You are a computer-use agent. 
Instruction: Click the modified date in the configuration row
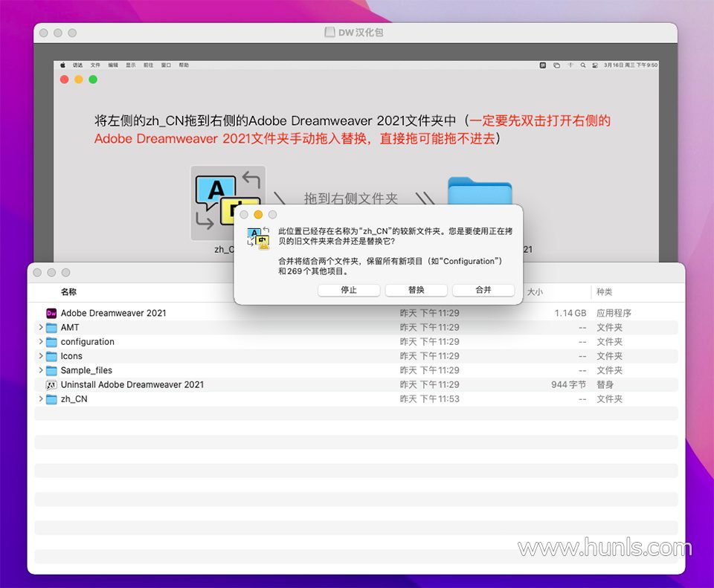click(x=430, y=342)
